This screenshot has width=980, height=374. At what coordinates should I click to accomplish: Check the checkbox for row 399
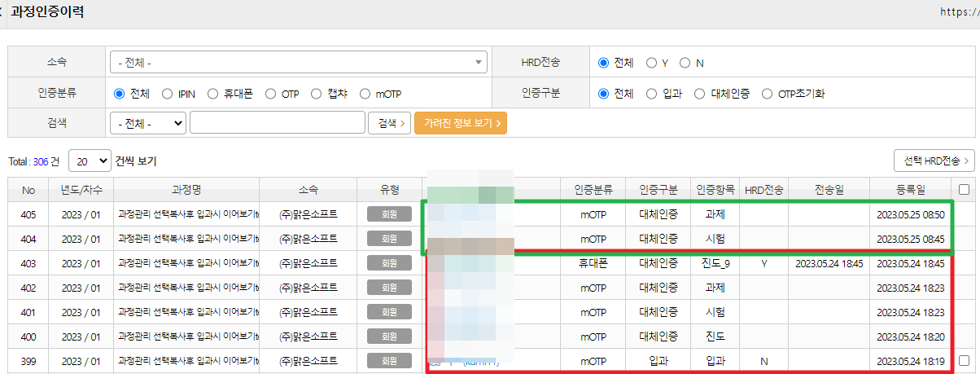tap(965, 360)
